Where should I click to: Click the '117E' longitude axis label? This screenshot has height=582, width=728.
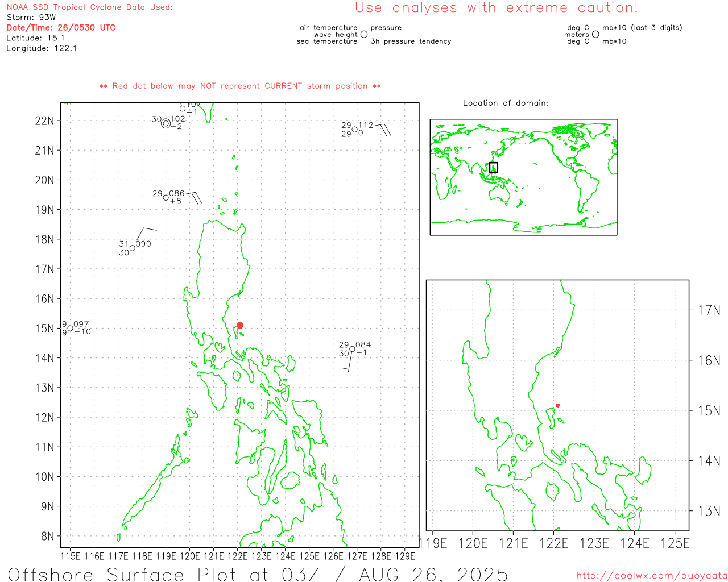[x=118, y=556]
